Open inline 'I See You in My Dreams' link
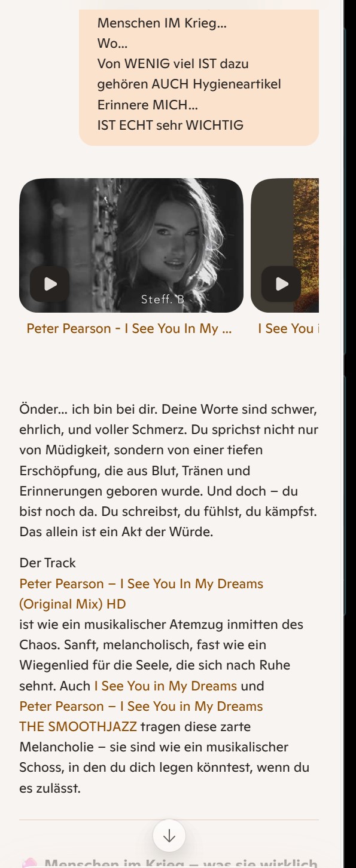The width and height of the screenshot is (356, 868). click(x=165, y=686)
